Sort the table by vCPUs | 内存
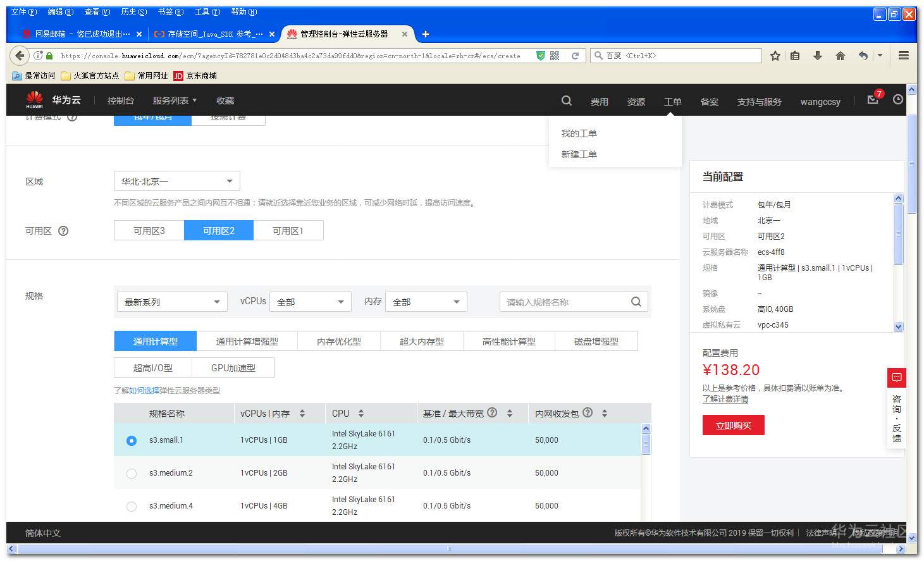Screen dimensions: 924x561 click(302, 414)
